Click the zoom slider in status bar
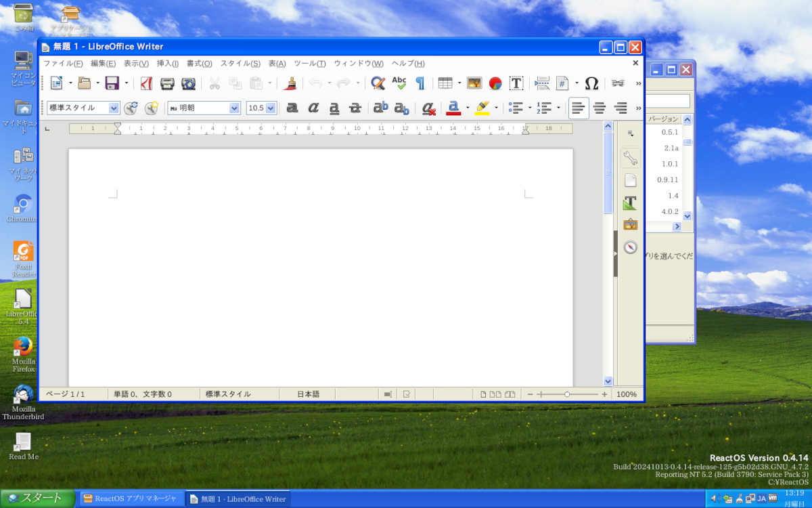812x508 pixels. tap(567, 394)
